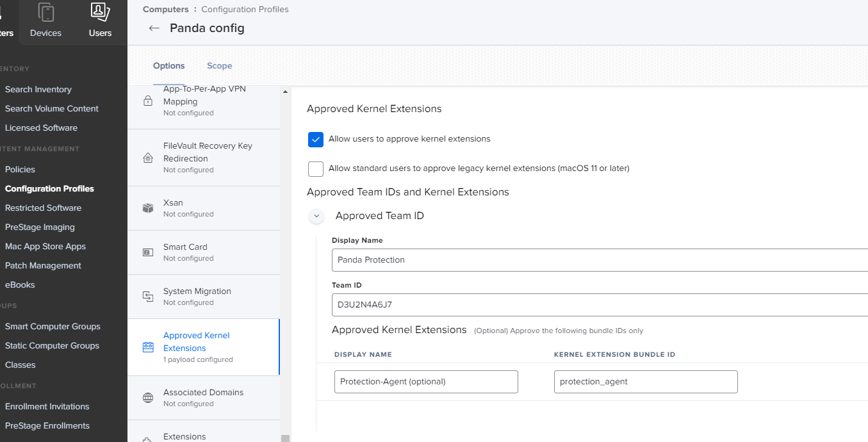The image size is (868, 442).
Task: Click the Team ID field D3U2N4A6J7
Action: click(x=600, y=305)
